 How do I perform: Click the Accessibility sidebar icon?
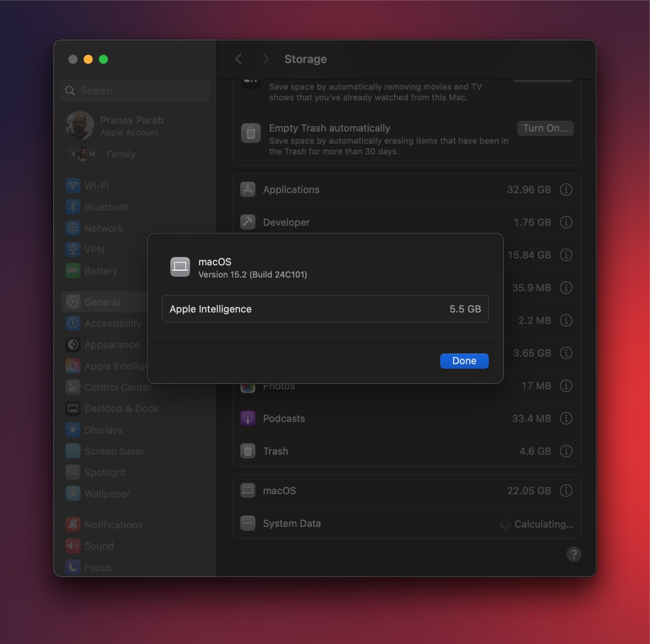click(x=73, y=323)
